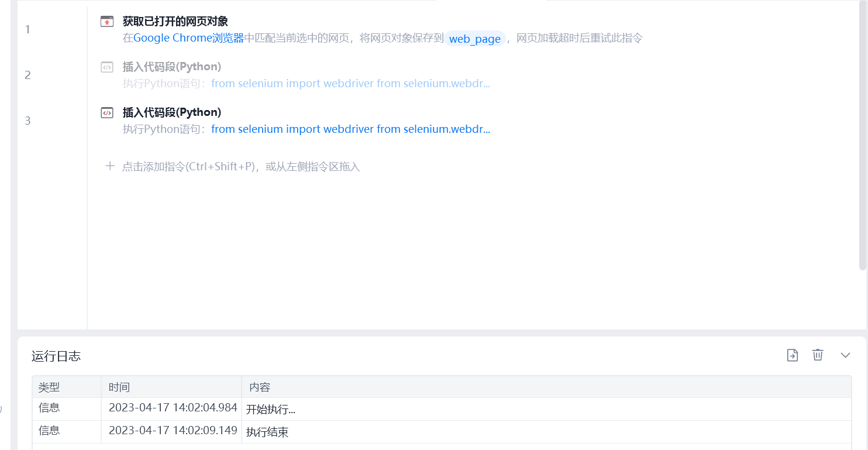The width and height of the screenshot is (868, 450).
Task: Click the 点击添加指令 add-command prompt
Action: 241,167
